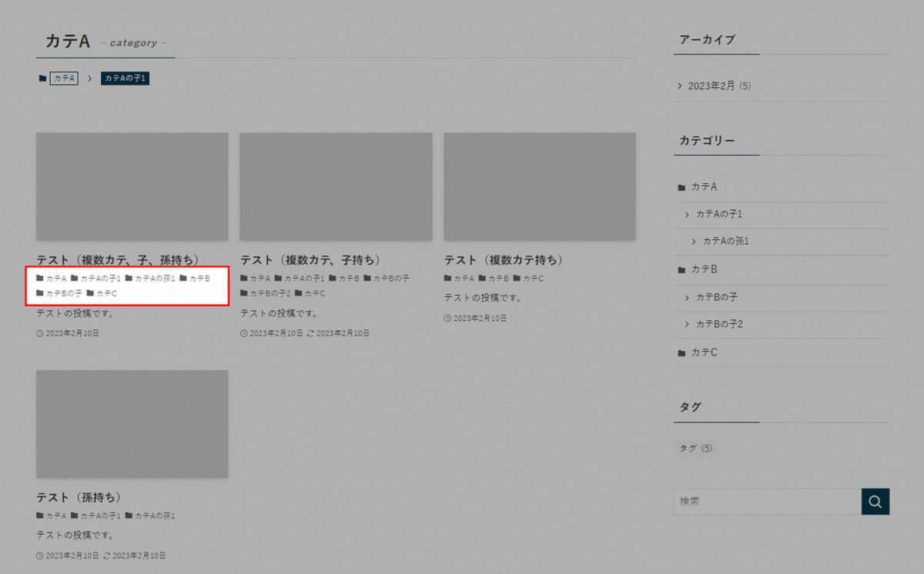The image size is (924, 574).
Task: Select カテB category under テスト（複数カテ、子、孫持ち）
Action: [199, 279]
